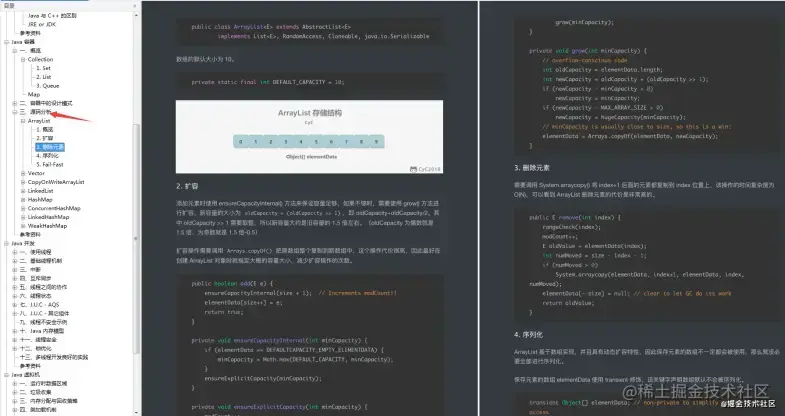Viewport: 785px width, 416px height.
Task: Collapse the 三、源码分析 node
Action: coord(15,112)
